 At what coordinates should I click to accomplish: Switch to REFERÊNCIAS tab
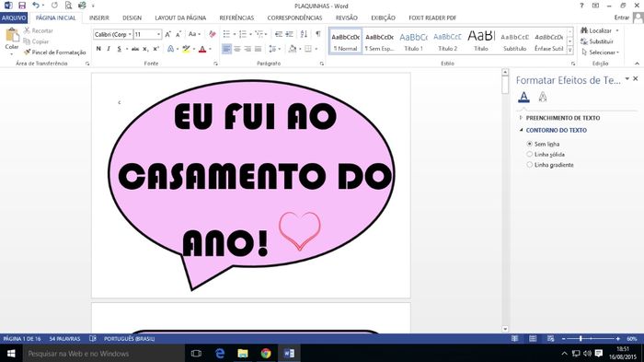click(236, 18)
